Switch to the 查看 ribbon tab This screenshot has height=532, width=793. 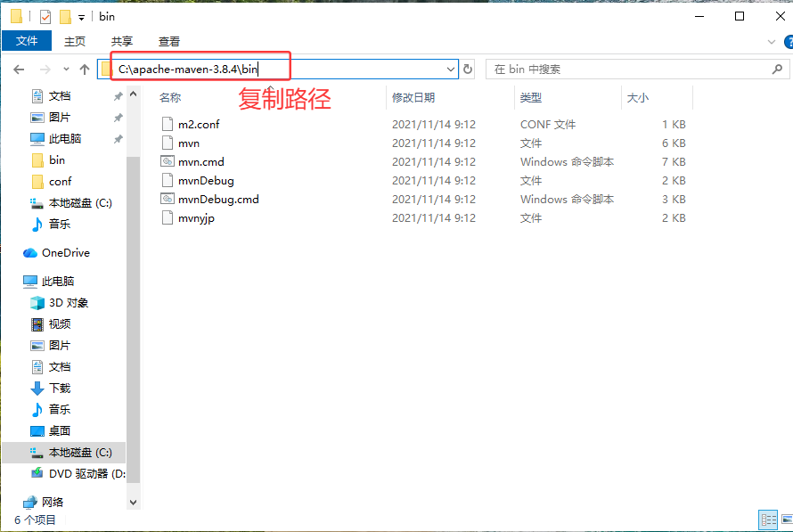click(168, 40)
